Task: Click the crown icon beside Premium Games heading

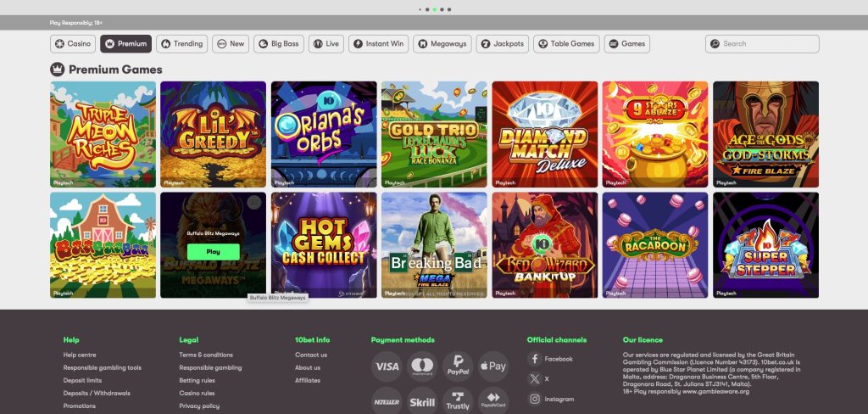Action: [58, 70]
